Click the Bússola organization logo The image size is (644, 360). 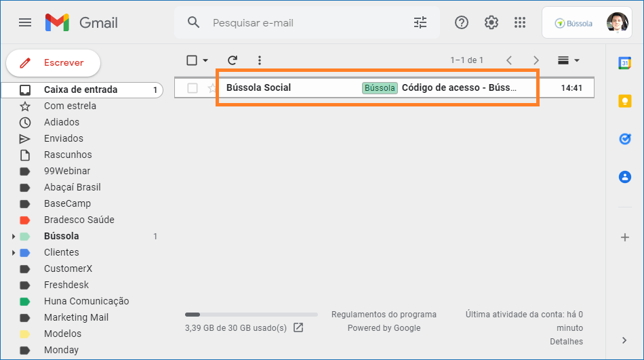[x=573, y=24]
